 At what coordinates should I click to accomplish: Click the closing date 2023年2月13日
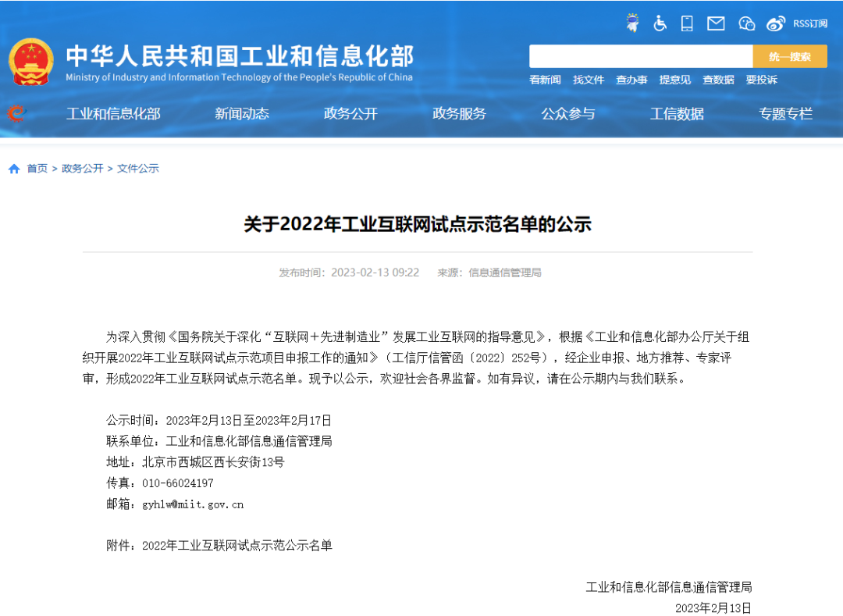click(713, 608)
